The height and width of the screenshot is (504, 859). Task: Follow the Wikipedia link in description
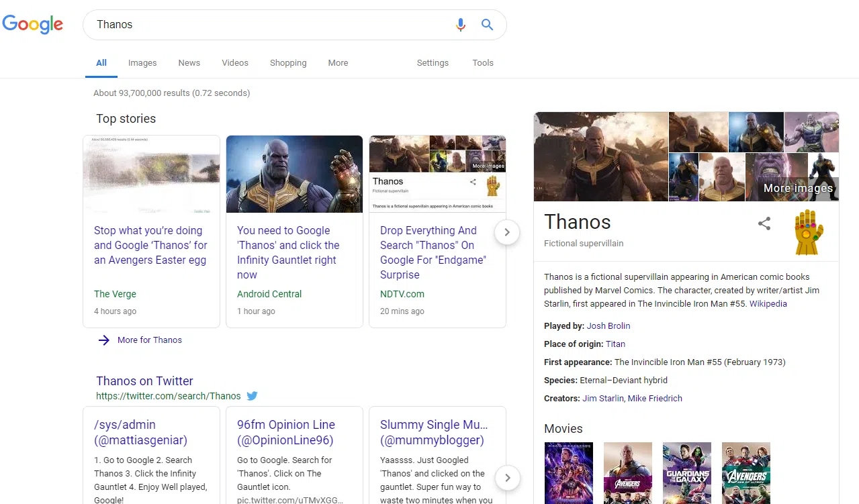tap(768, 304)
